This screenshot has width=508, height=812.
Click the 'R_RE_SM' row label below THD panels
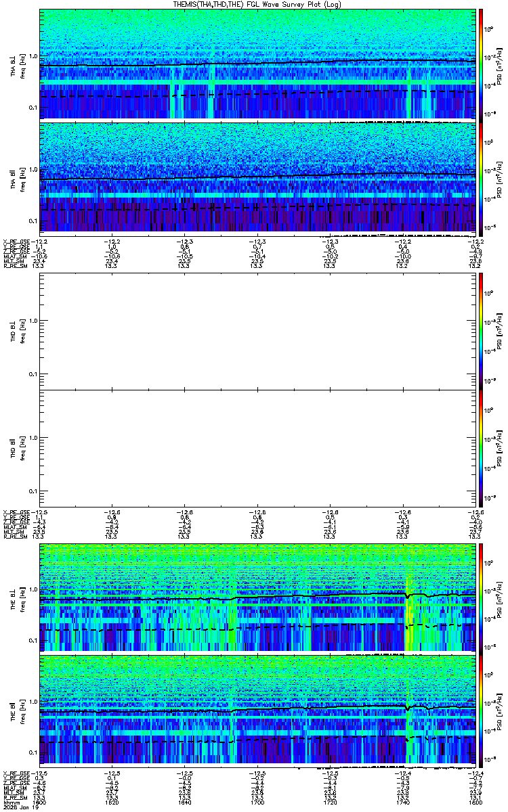pyautogui.click(x=16, y=537)
